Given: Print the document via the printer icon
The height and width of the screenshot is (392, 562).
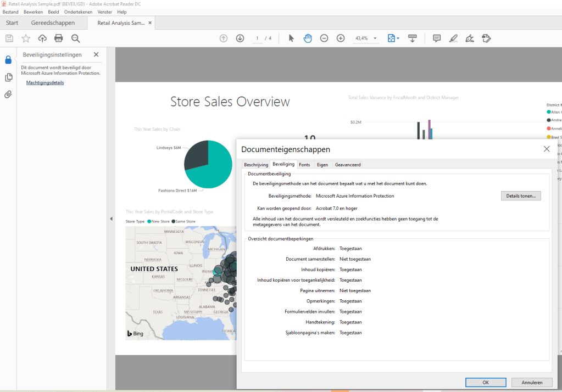Looking at the screenshot, I should coord(59,38).
